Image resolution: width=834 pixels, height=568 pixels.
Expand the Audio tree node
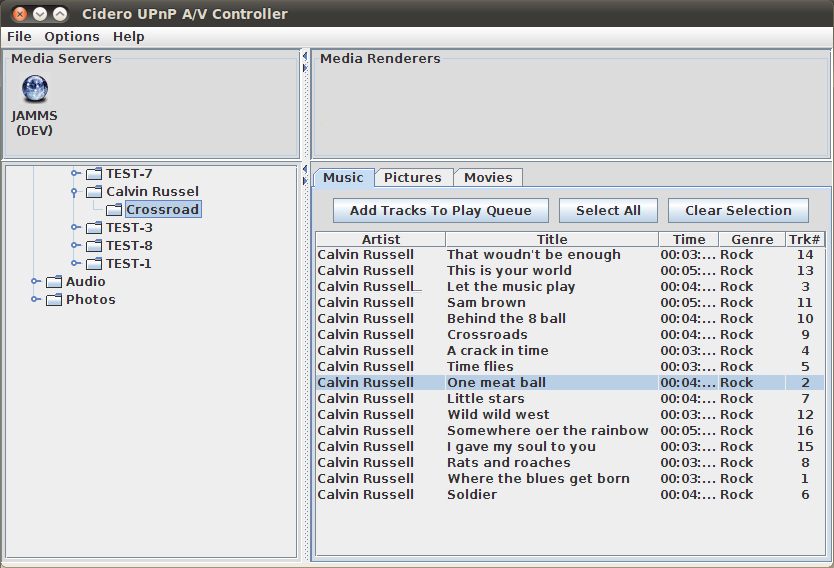point(35,281)
